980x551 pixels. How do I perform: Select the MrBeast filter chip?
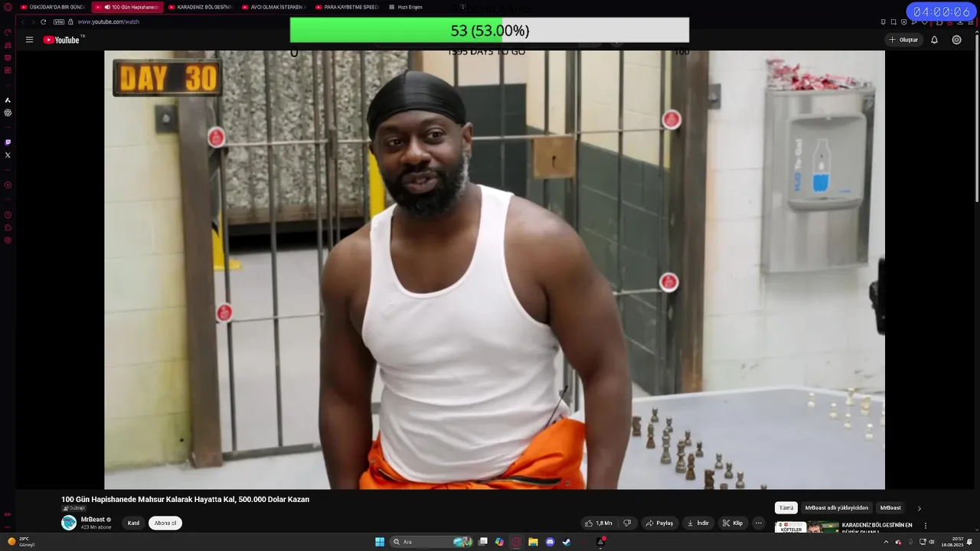tap(890, 508)
